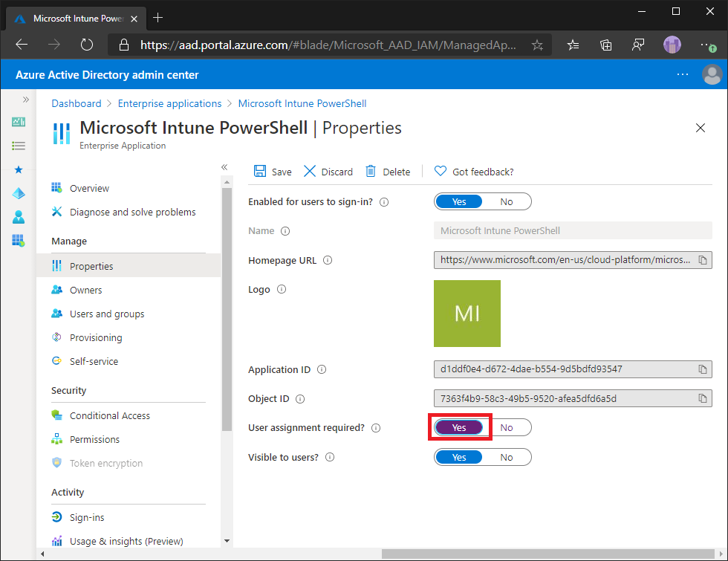The width and height of the screenshot is (728, 561).
Task: Click the Homepage URL field
Action: coord(573,260)
